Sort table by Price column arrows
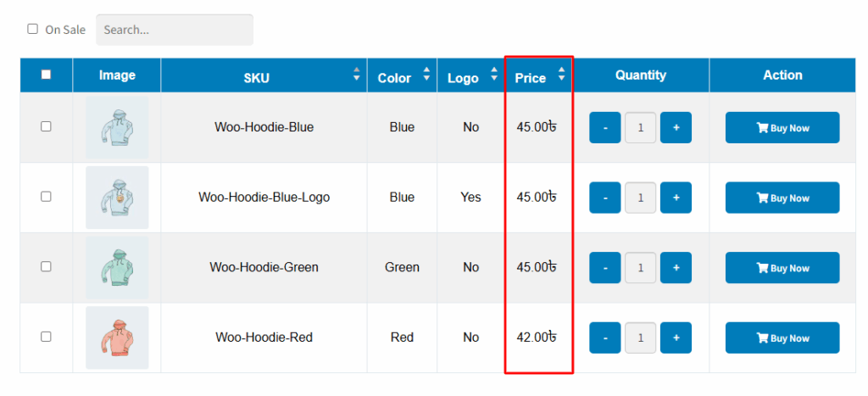868x396 pixels. point(561,75)
